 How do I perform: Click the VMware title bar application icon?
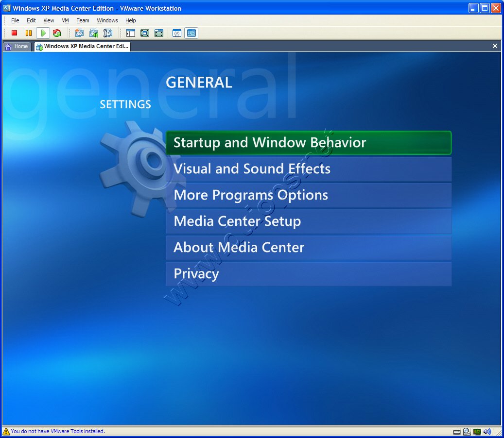tap(6, 8)
